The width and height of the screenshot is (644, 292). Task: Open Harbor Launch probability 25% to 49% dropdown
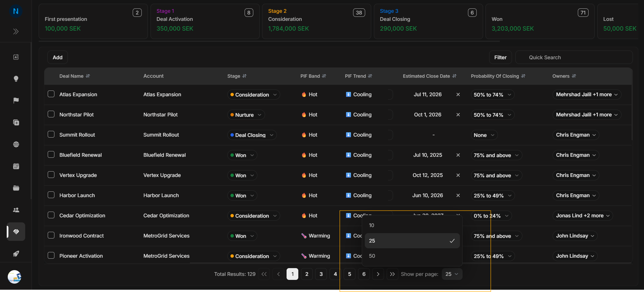(x=493, y=195)
